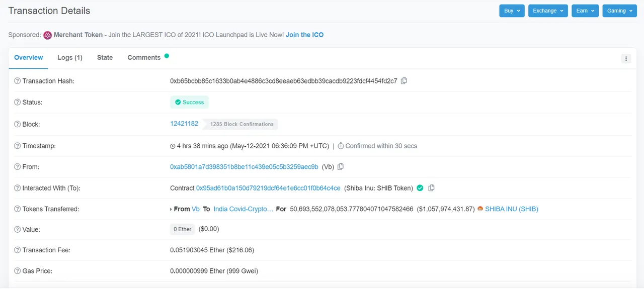Switch to the Comments tab
This screenshot has width=644, height=289.
click(144, 58)
